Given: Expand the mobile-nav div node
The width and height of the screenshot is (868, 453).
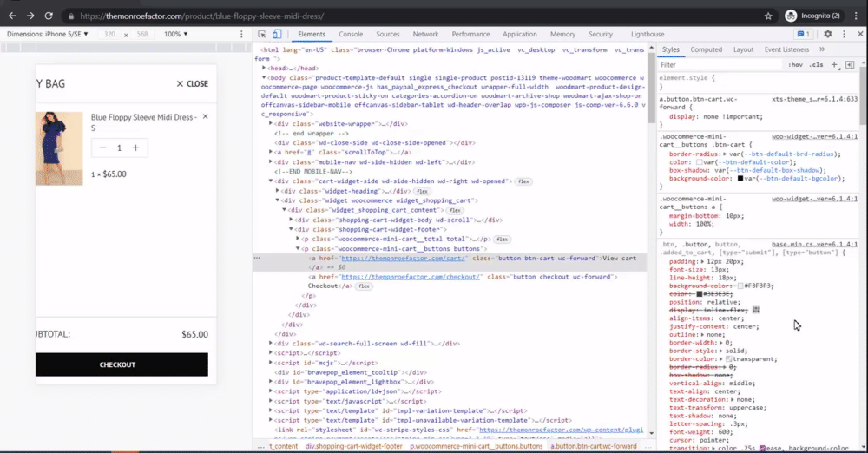Looking at the screenshot, I should pos(271,161).
